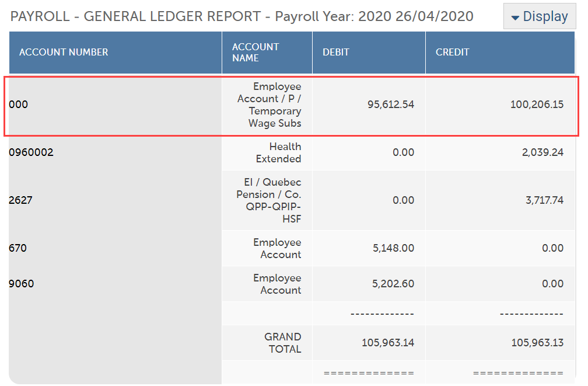This screenshot has height=386, width=588.
Task: Open the Display dropdown button
Action: [539, 16]
